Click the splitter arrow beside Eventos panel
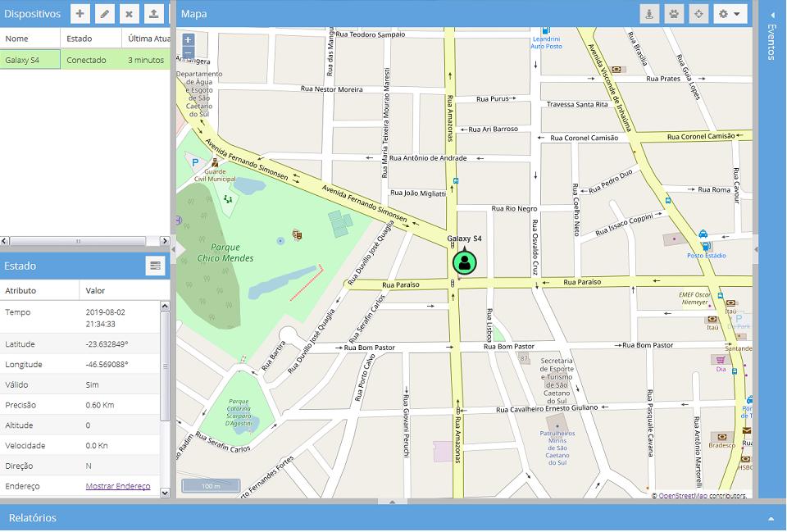This screenshot has height=532, width=787. coord(755,249)
